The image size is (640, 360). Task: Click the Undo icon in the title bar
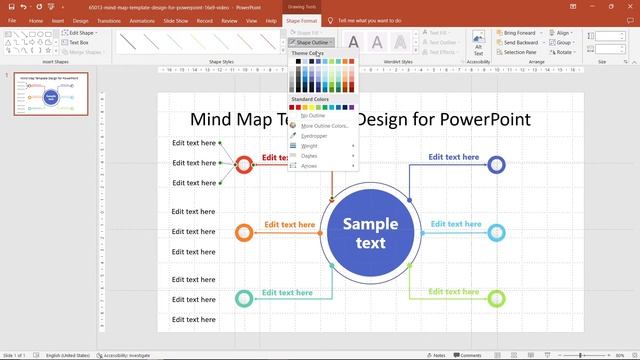point(24,7)
